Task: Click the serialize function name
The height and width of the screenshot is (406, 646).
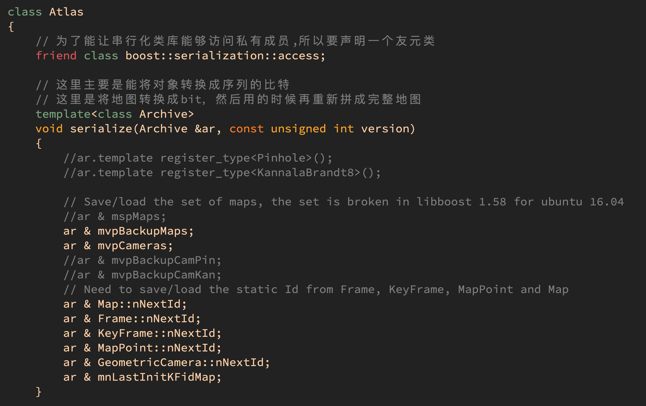Action: point(101,129)
